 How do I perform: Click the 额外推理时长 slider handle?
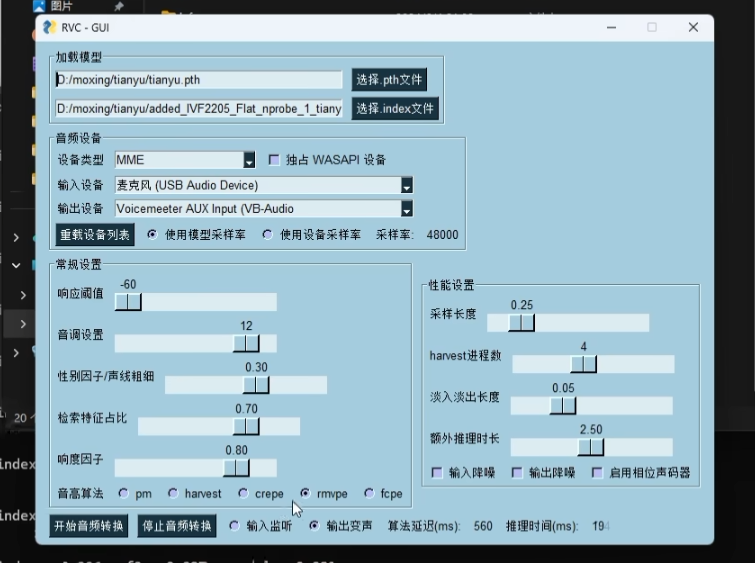591,447
